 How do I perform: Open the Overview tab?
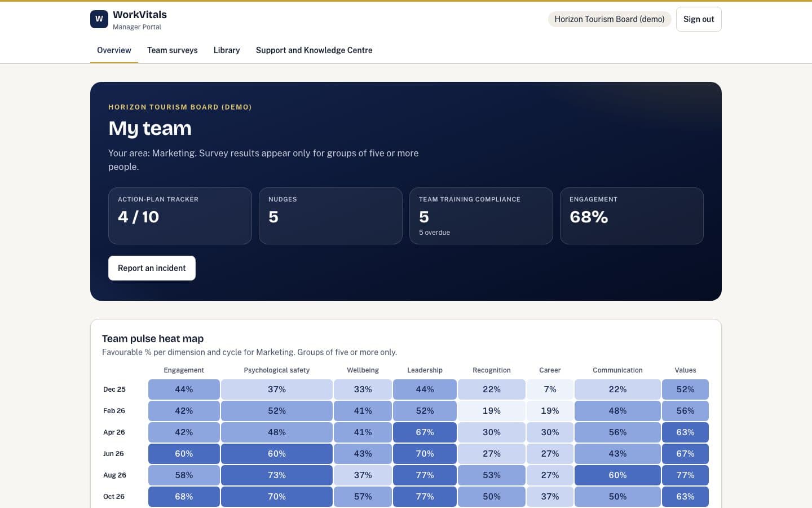114,50
